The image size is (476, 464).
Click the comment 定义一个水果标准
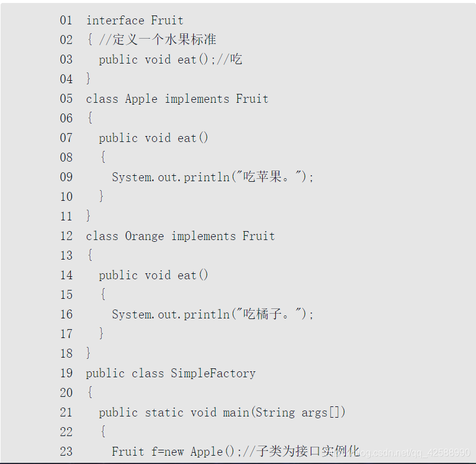157,40
